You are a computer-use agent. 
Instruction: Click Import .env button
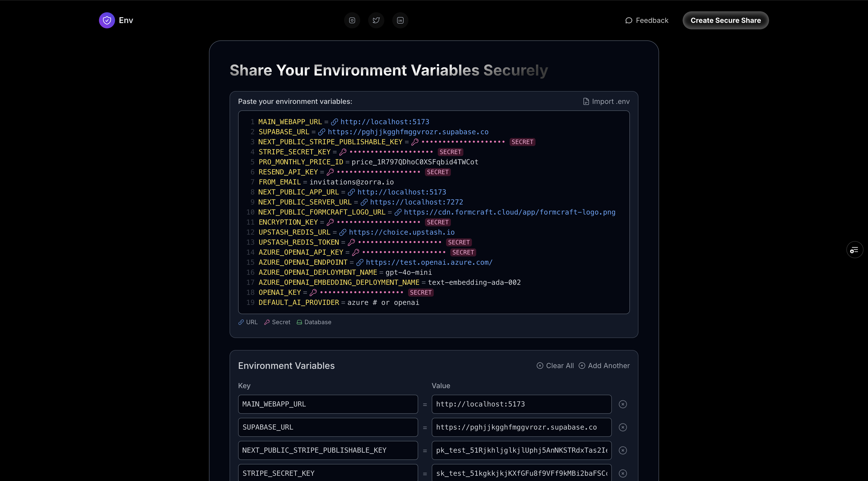point(606,101)
